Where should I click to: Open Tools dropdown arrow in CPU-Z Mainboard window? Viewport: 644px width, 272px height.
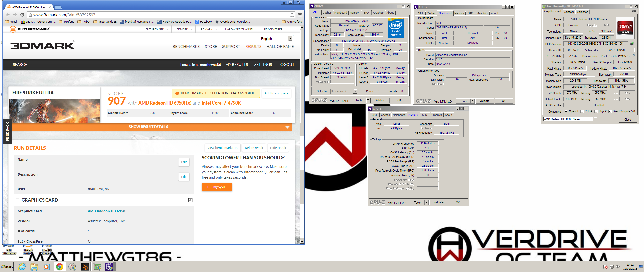(472, 101)
